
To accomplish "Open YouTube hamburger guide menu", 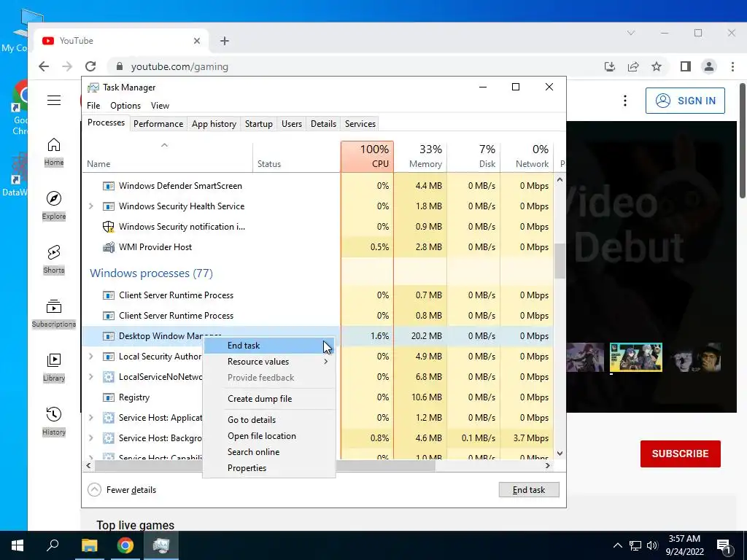I will [54, 100].
